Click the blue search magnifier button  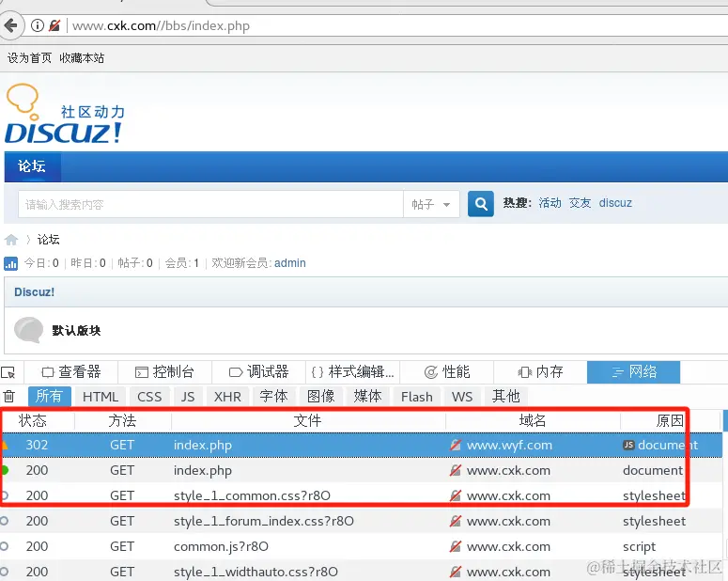click(x=481, y=204)
